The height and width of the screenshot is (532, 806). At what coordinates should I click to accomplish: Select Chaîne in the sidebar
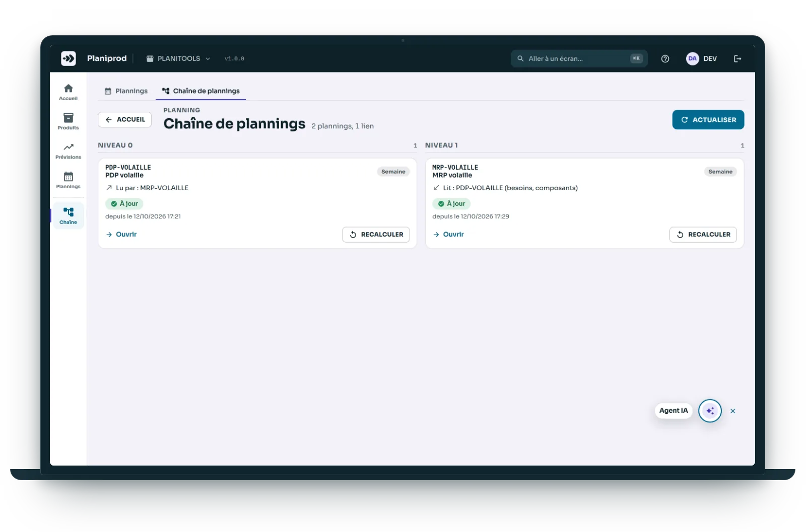click(69, 215)
